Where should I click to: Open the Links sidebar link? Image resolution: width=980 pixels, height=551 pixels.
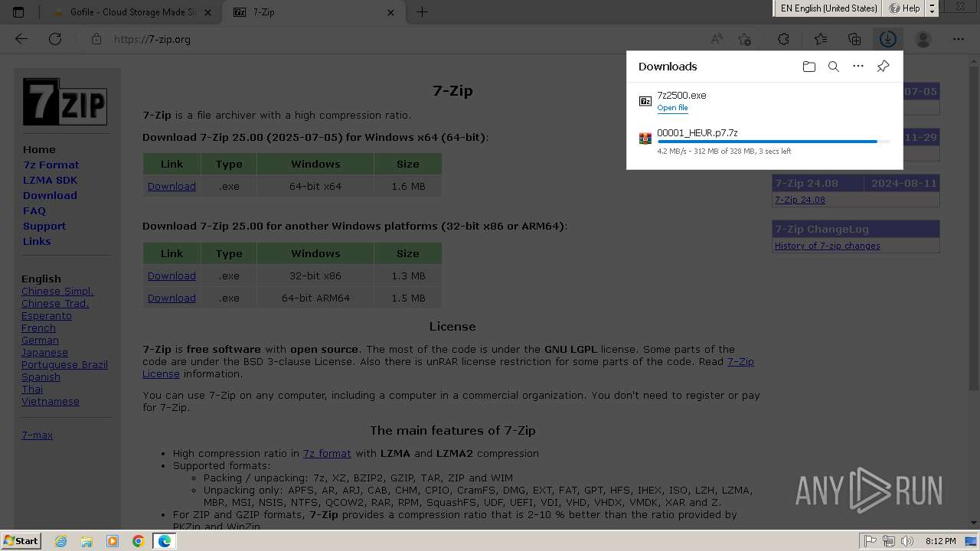37,241
